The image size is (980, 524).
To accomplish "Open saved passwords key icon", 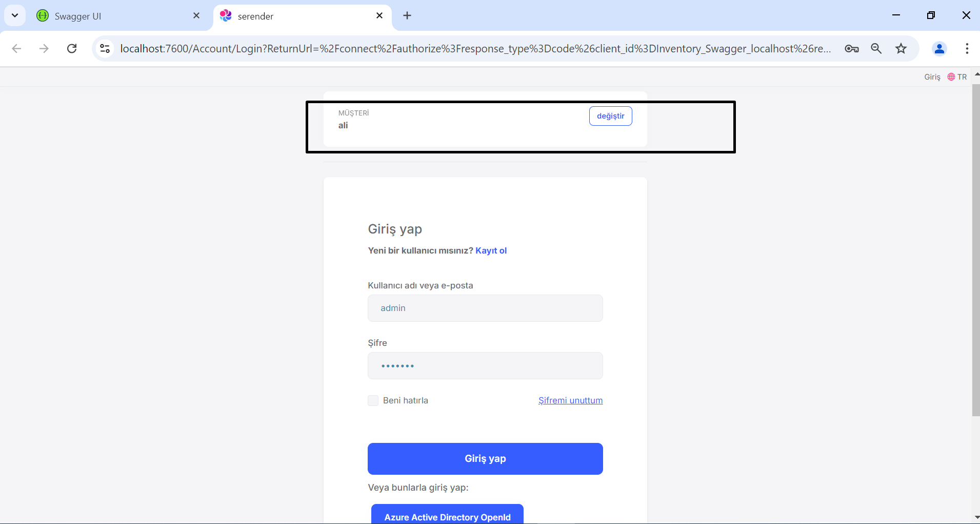I will [852, 49].
